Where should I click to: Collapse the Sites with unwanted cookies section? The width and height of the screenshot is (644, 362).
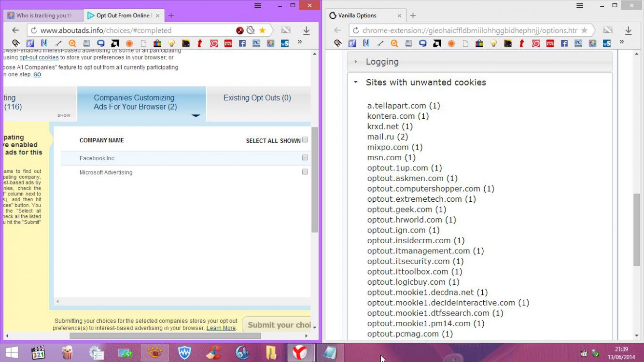coord(480,82)
